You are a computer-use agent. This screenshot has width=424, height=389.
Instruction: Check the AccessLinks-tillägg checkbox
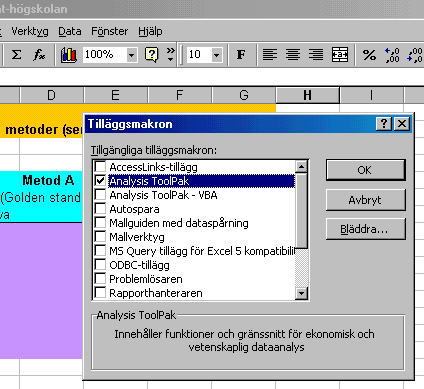pos(100,166)
